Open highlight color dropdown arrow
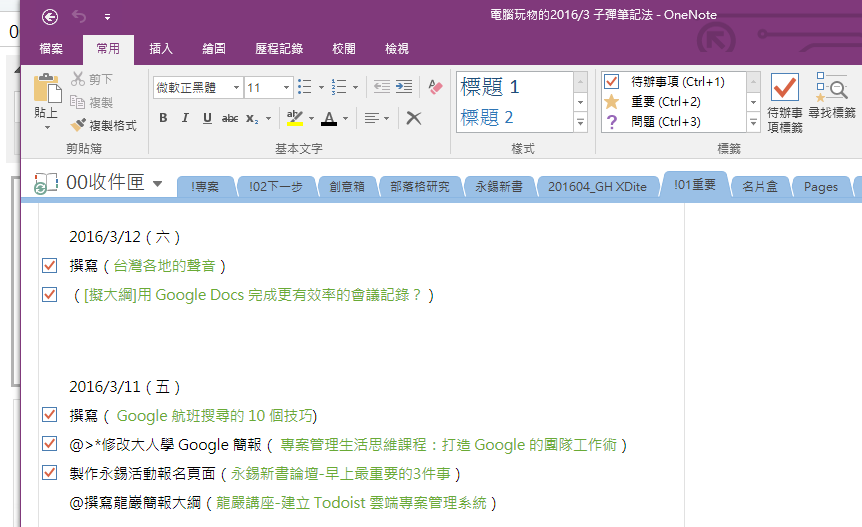862x527 pixels. pyautogui.click(x=312, y=118)
